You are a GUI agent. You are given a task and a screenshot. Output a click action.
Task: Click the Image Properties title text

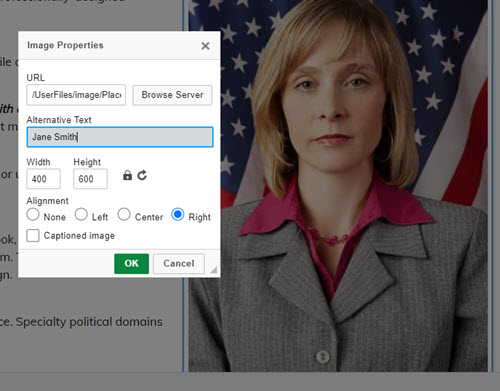tap(65, 45)
